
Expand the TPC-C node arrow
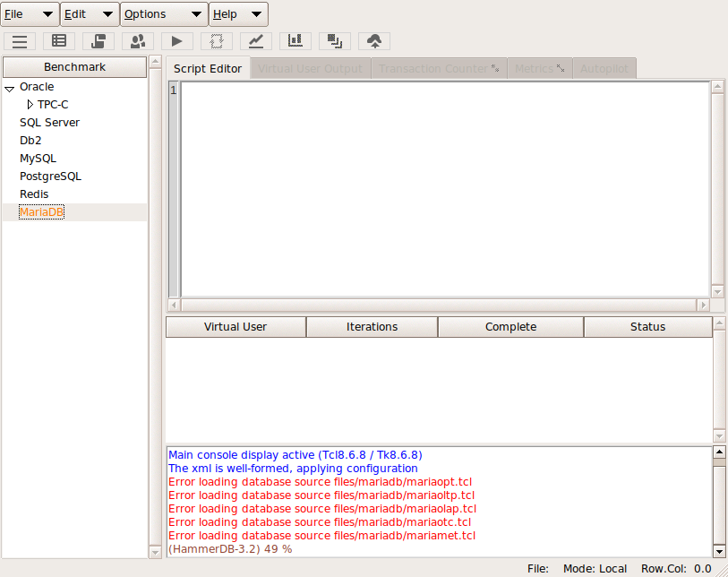(30, 105)
